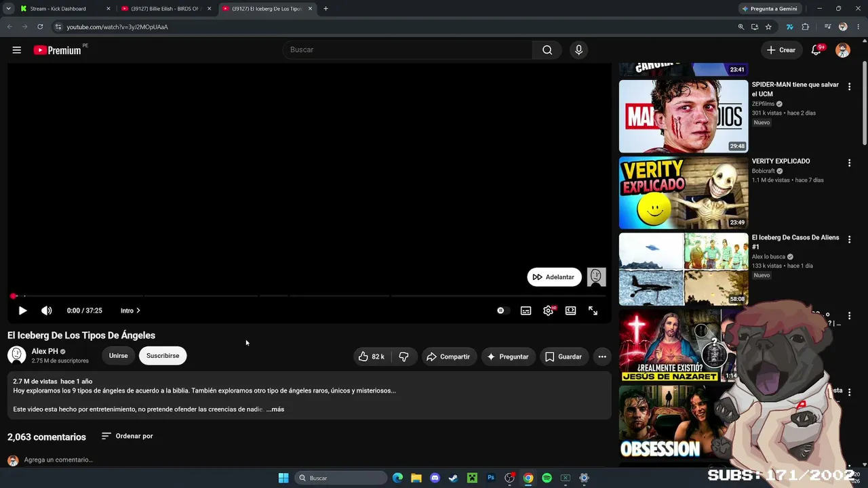Screen dimensions: 868x488
Task: Open Chrome media controls icon
Action: [828, 27]
